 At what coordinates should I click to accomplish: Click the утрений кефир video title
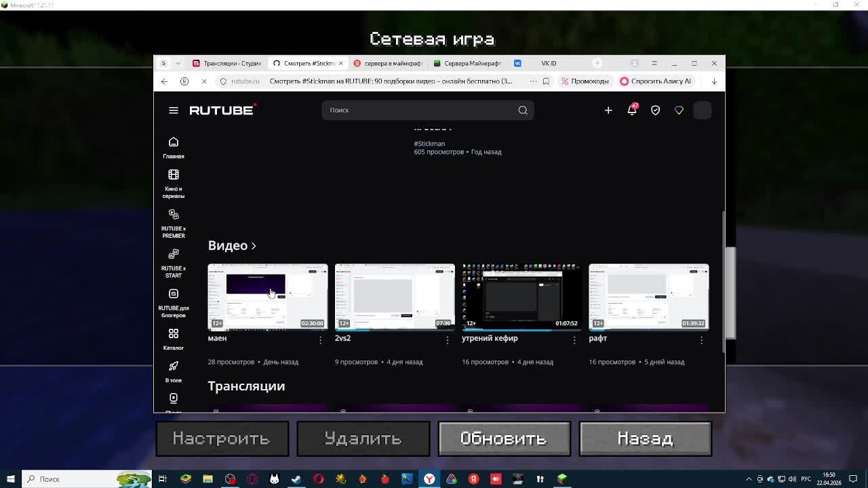pyautogui.click(x=490, y=338)
